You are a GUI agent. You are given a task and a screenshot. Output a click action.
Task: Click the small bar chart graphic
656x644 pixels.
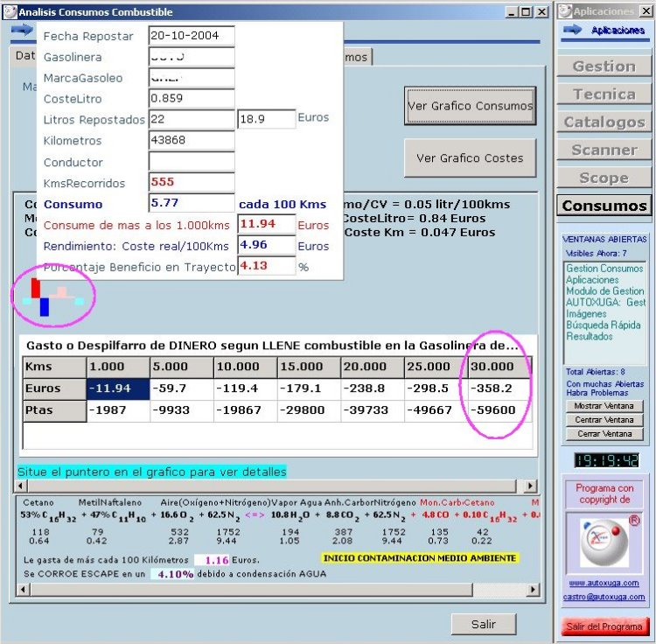pos(52,297)
